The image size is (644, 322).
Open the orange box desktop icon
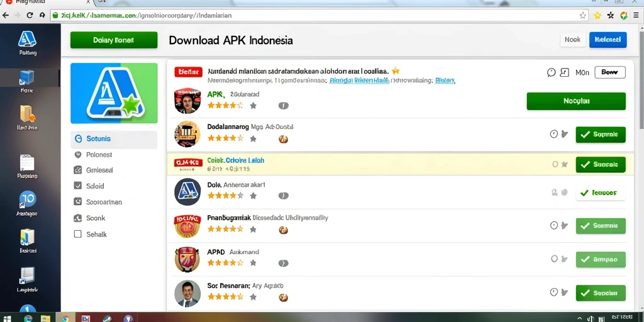27,113
